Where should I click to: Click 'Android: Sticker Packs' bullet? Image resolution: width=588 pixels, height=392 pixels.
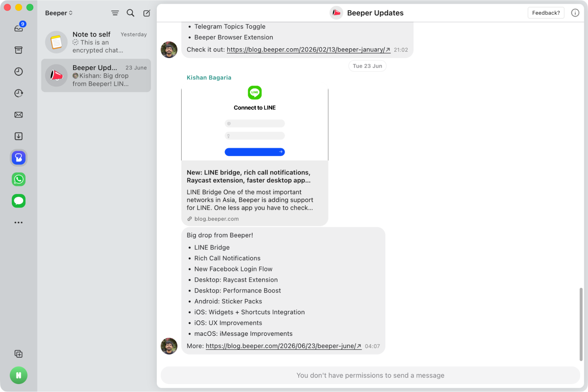point(228,301)
